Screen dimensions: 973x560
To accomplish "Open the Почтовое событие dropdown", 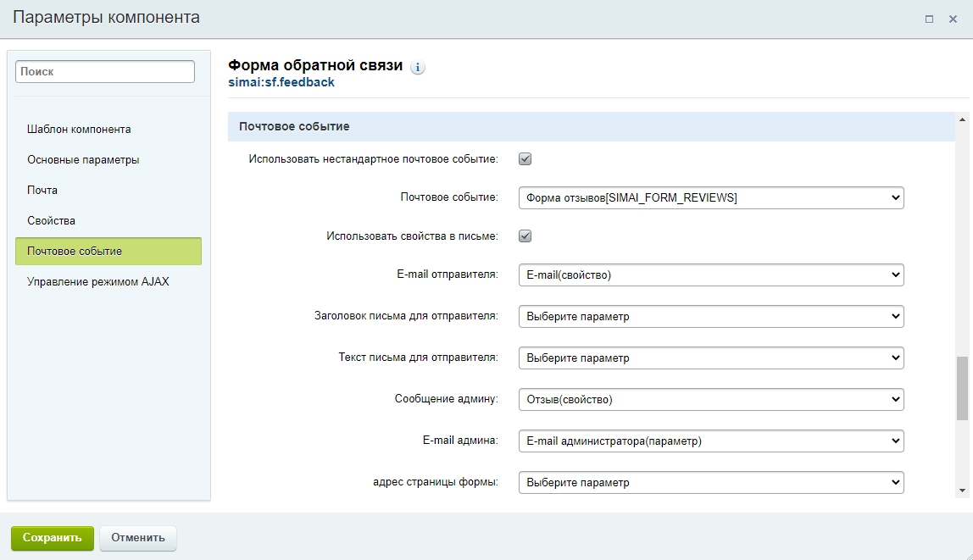I will pyautogui.click(x=710, y=197).
